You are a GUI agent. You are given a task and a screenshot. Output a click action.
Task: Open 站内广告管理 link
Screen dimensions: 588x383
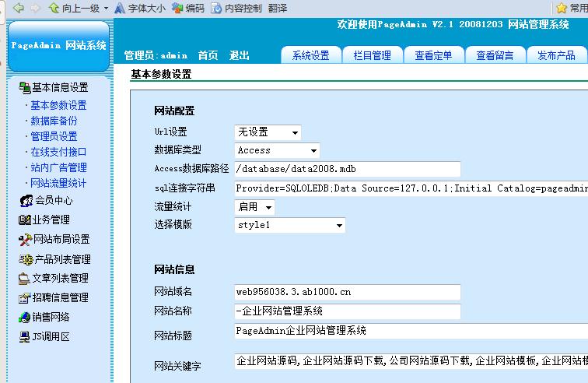pyautogui.click(x=58, y=167)
